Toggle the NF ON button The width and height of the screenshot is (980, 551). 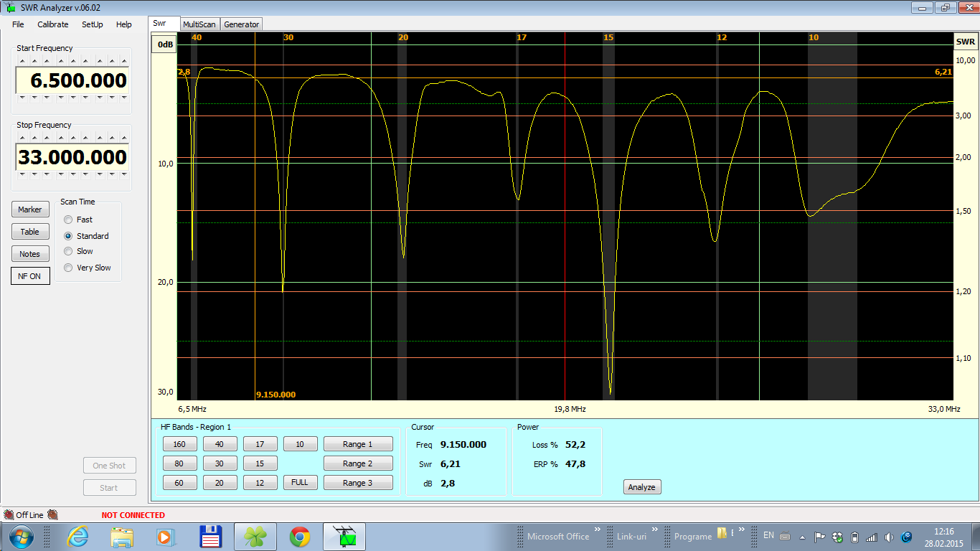(x=30, y=276)
